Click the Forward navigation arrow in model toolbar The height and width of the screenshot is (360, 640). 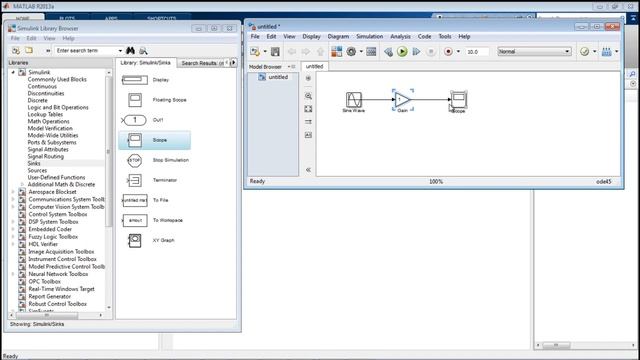coord(306,52)
